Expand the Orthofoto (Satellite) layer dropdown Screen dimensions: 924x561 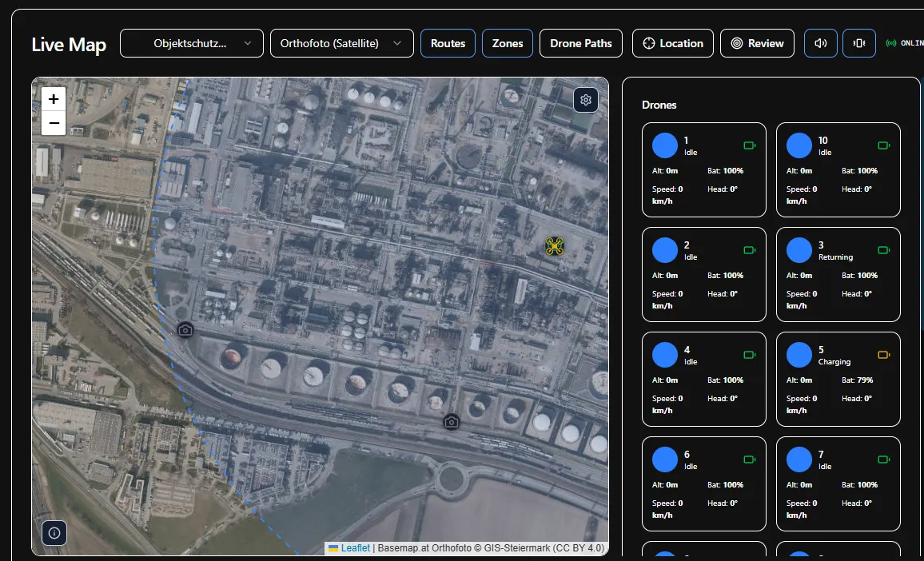pos(341,43)
